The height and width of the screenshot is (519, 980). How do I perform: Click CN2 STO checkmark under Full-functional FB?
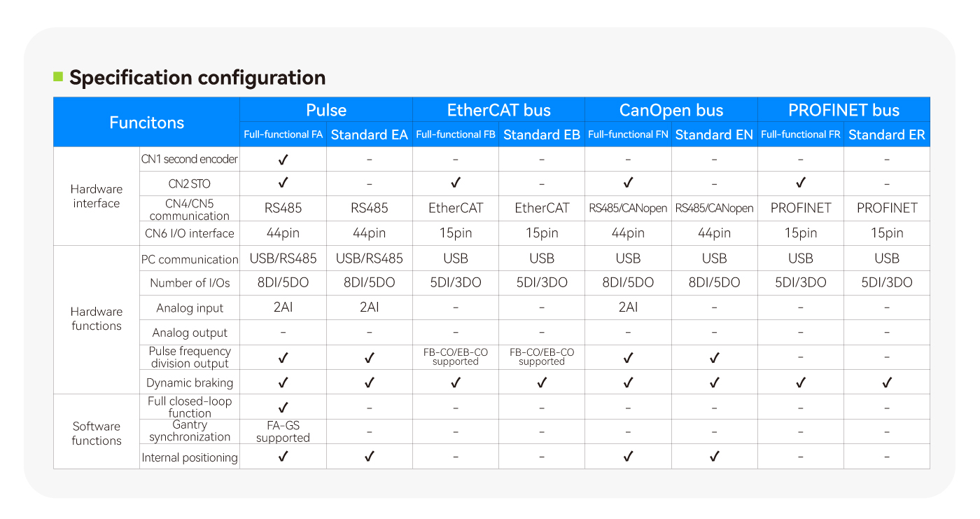point(456,184)
